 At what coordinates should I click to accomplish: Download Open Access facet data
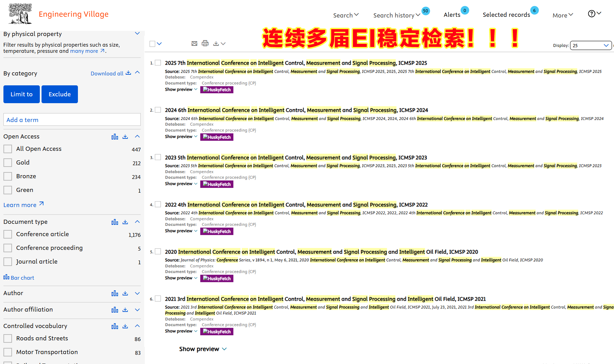(x=125, y=137)
